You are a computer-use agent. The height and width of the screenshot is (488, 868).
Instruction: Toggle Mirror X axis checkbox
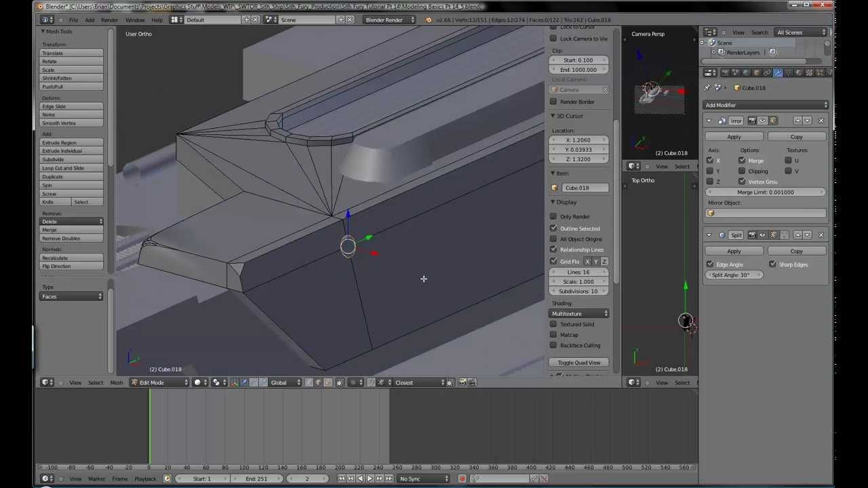[x=710, y=161]
